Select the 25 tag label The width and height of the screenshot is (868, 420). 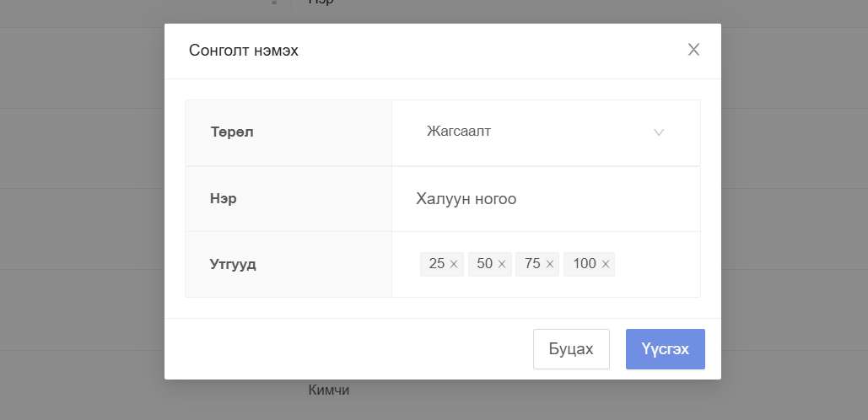(436, 264)
